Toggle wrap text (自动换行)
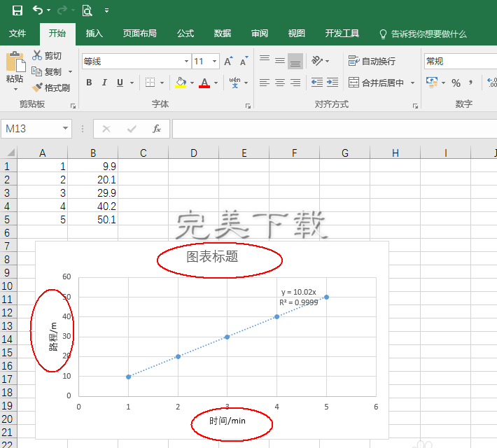The image size is (497, 448). pos(372,62)
